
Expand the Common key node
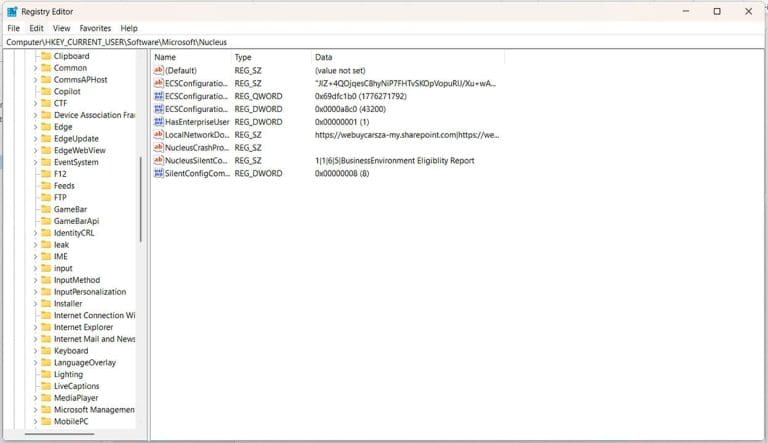(x=35, y=68)
